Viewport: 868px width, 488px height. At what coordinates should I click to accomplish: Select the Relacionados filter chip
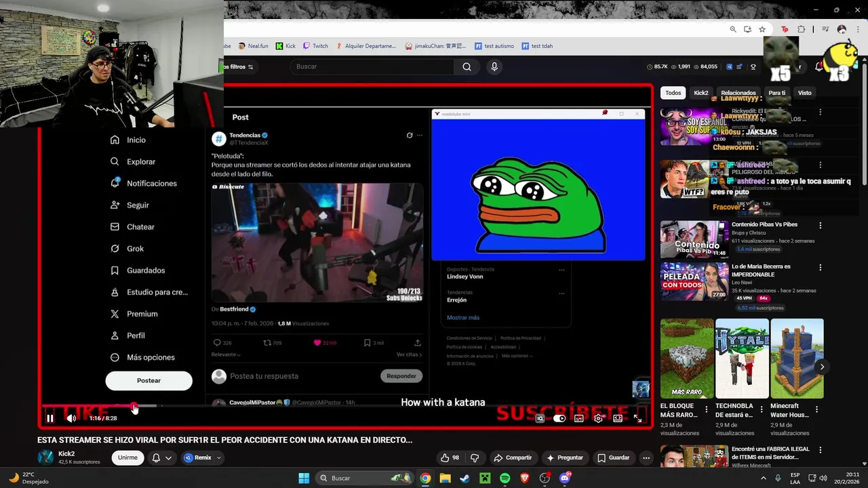pyautogui.click(x=738, y=93)
